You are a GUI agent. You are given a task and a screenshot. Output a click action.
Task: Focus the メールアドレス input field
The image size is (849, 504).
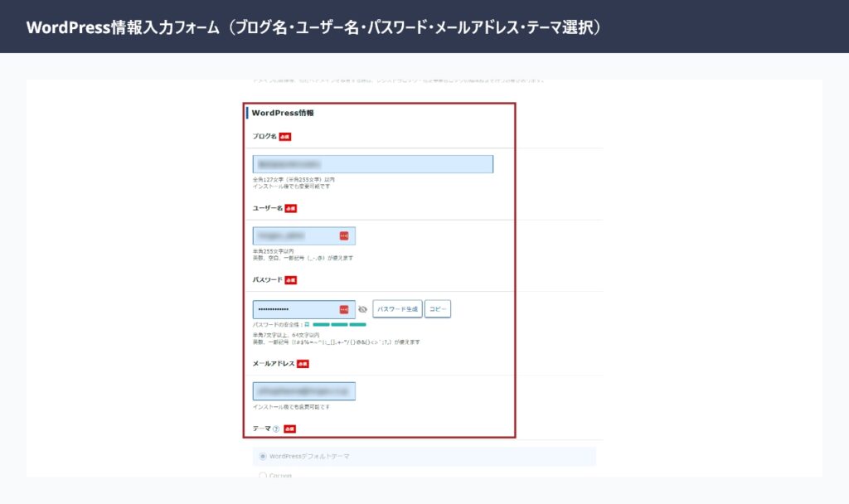point(304,391)
